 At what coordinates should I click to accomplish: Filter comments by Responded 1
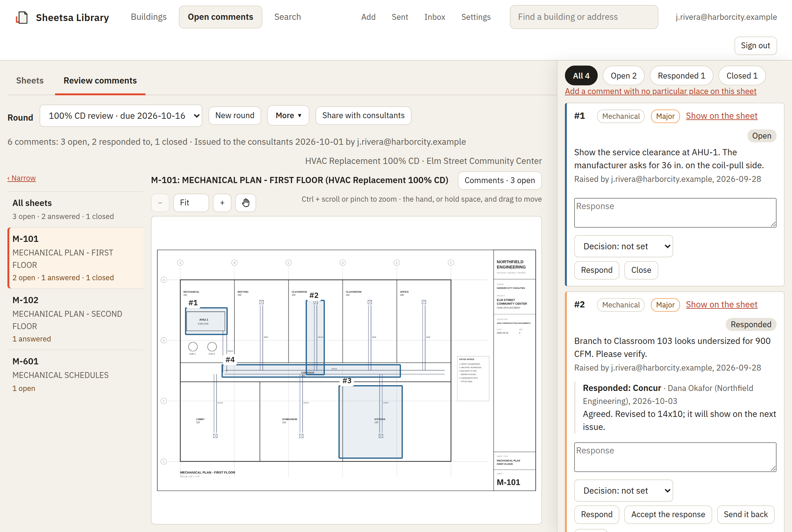[x=681, y=76]
